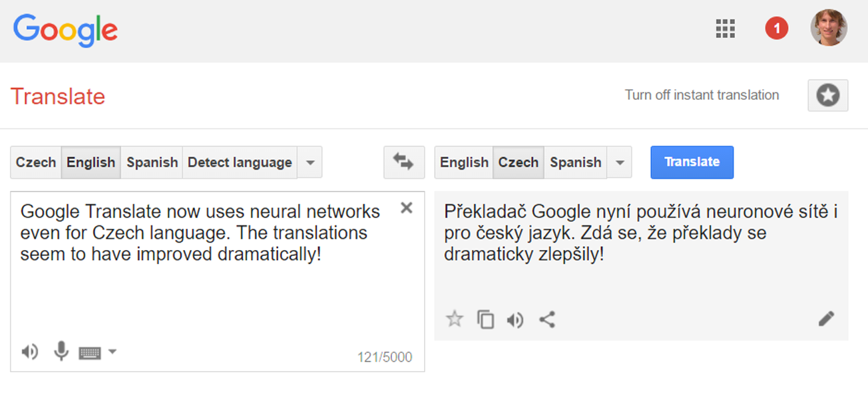Choose Detect language option
Viewport: 868px width, 399px height.
tap(240, 162)
